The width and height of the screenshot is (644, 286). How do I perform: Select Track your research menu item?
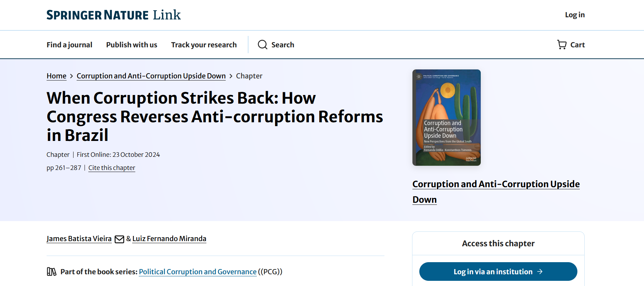click(x=204, y=45)
